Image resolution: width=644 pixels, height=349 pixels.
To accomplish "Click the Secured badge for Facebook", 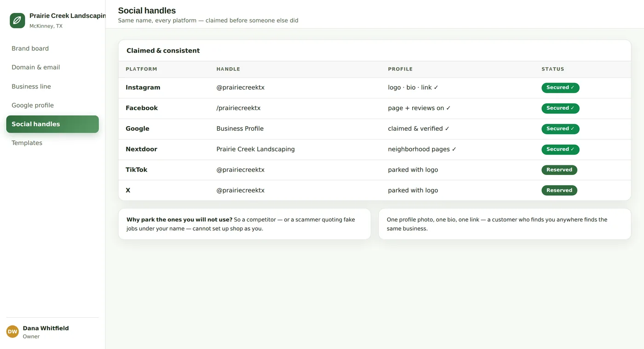I will point(560,108).
